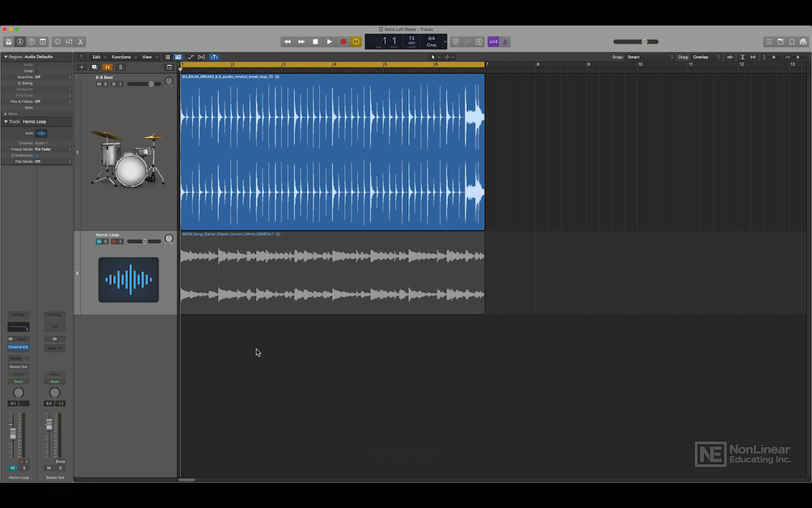Toggle the Flex show/hide icon
The height and width of the screenshot is (508, 812).
coord(202,57)
